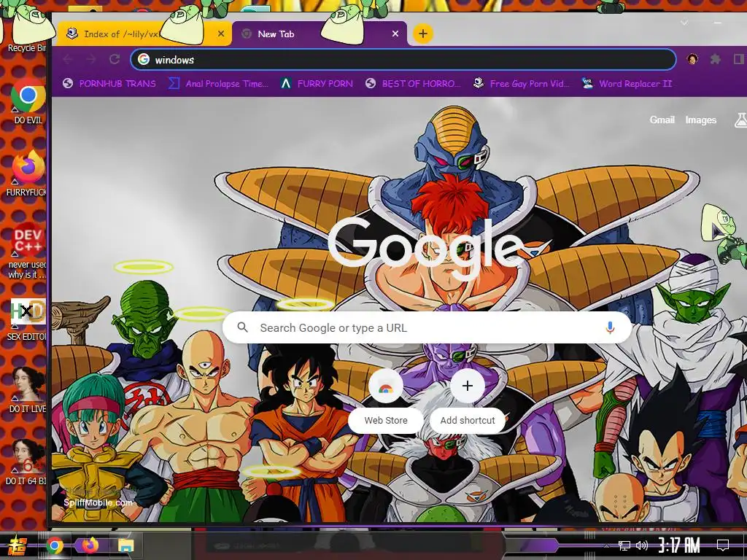
Task: Click the Google icon in address bar
Action: (x=144, y=59)
